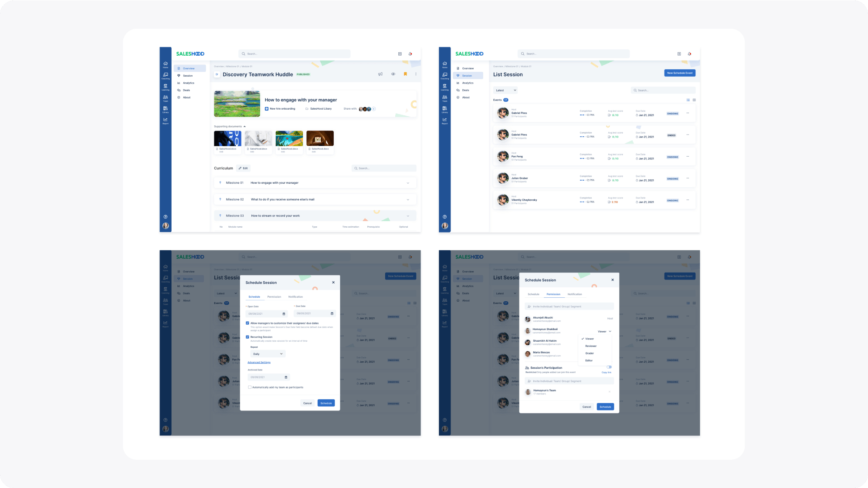The height and width of the screenshot is (488, 868).
Task: Click events search field on undimmed List Session screen
Action: click(x=663, y=90)
